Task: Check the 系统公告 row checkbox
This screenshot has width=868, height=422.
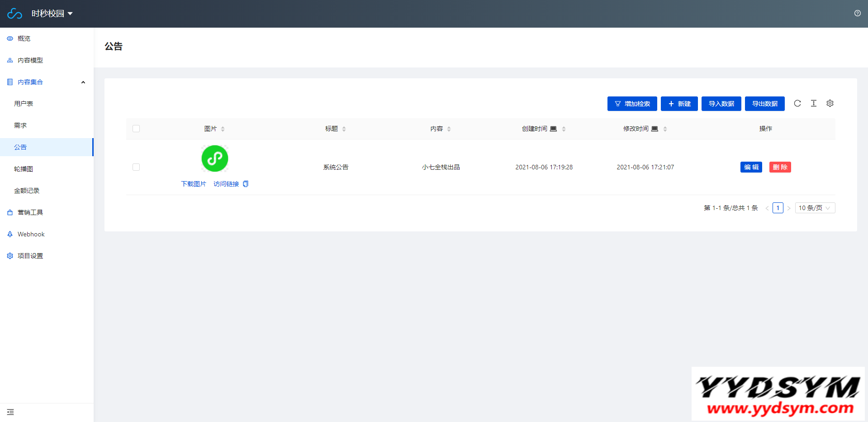Action: pyautogui.click(x=136, y=167)
